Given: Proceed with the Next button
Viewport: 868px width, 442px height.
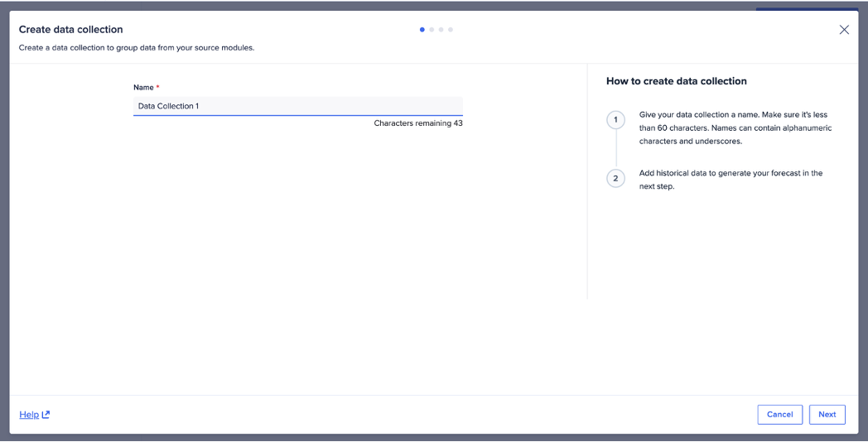Looking at the screenshot, I should tap(827, 415).
